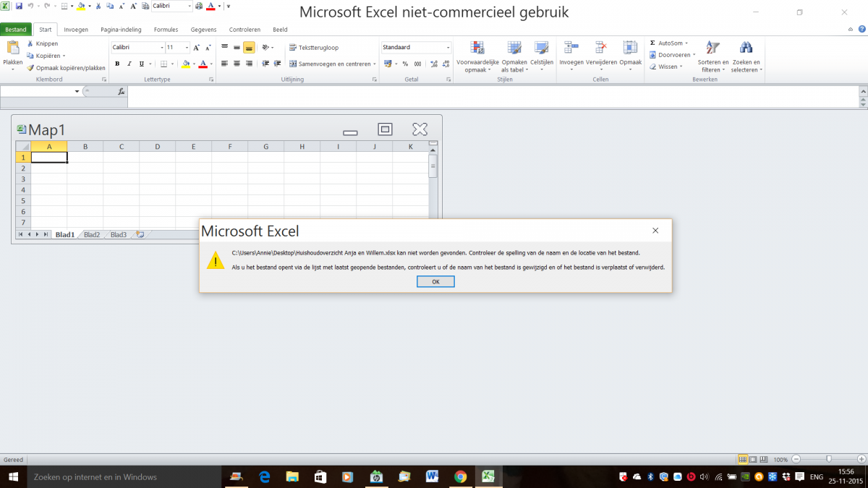Switch to Normal view in status bar
This screenshot has width=868, height=488.
(743, 460)
